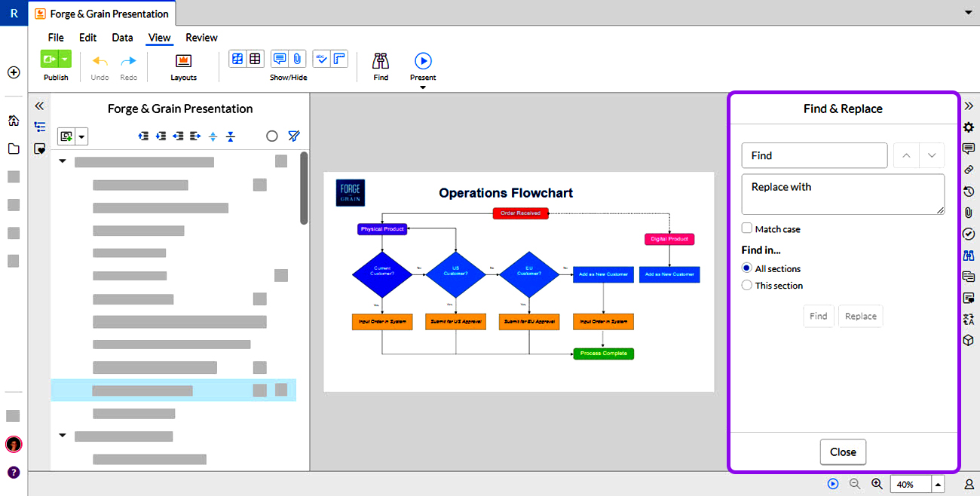Enable the Match case checkbox
The height and width of the screenshot is (496, 980).
(x=747, y=228)
